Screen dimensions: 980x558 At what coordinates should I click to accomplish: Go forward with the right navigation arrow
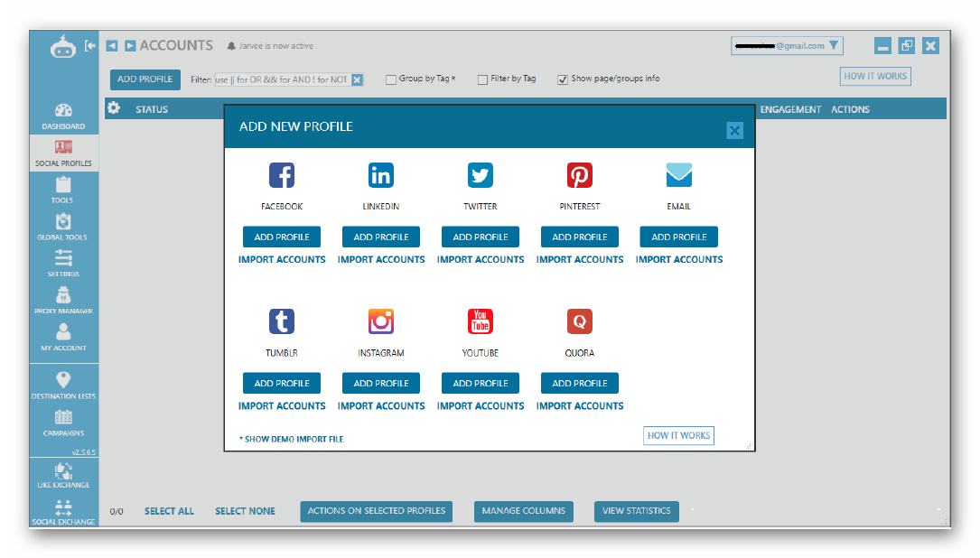(x=130, y=46)
